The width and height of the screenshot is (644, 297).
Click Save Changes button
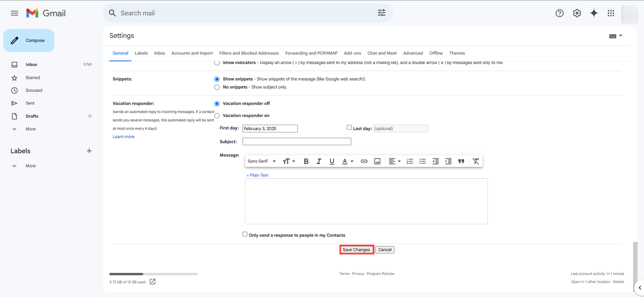(x=356, y=250)
